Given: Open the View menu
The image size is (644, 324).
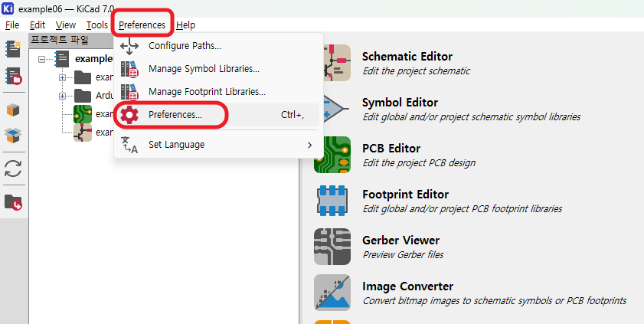Looking at the screenshot, I should [x=66, y=25].
